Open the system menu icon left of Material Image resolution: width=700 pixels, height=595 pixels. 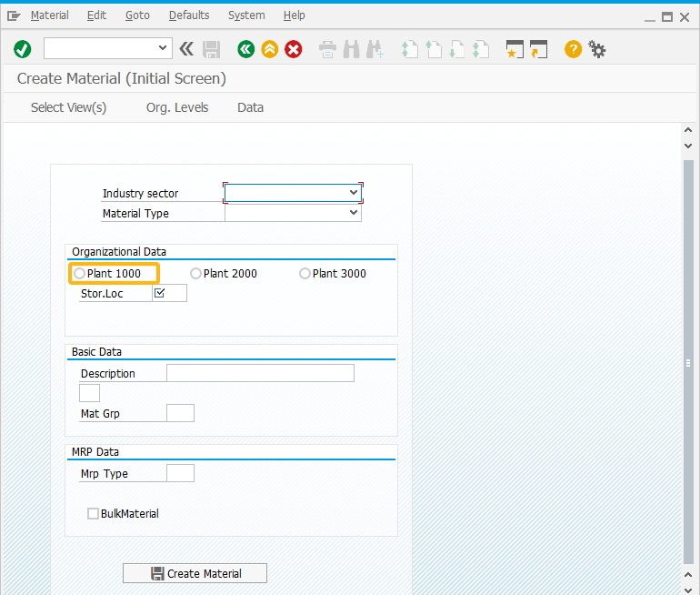pos(14,16)
